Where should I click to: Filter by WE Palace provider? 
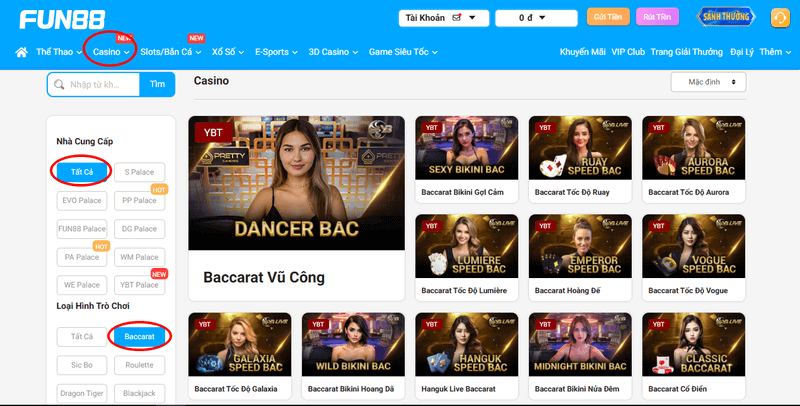tap(82, 285)
